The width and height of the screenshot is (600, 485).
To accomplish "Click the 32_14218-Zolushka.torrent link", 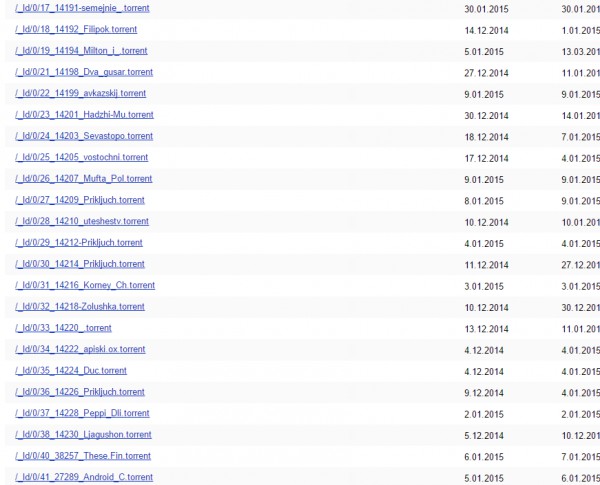I will pyautogui.click(x=80, y=307).
